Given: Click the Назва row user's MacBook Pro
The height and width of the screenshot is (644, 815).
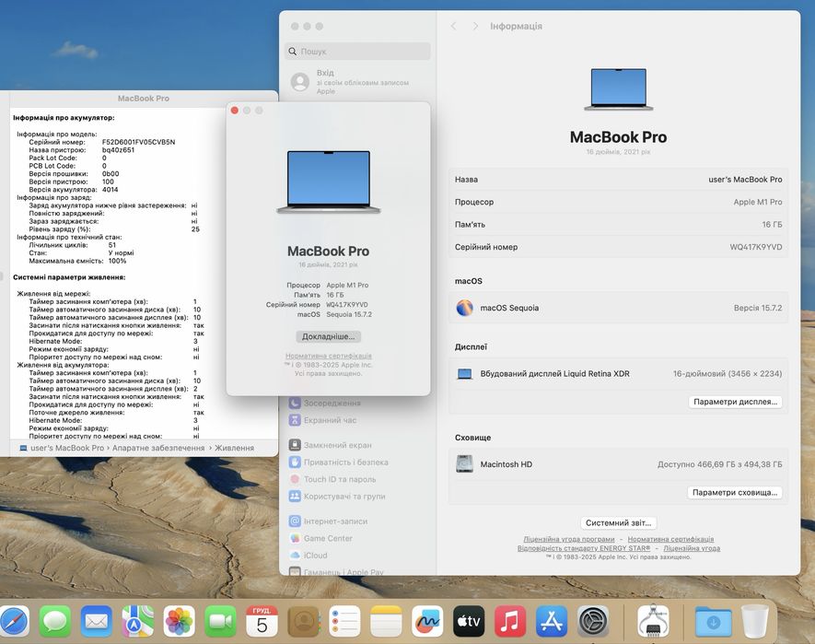Looking at the screenshot, I should click(618, 180).
